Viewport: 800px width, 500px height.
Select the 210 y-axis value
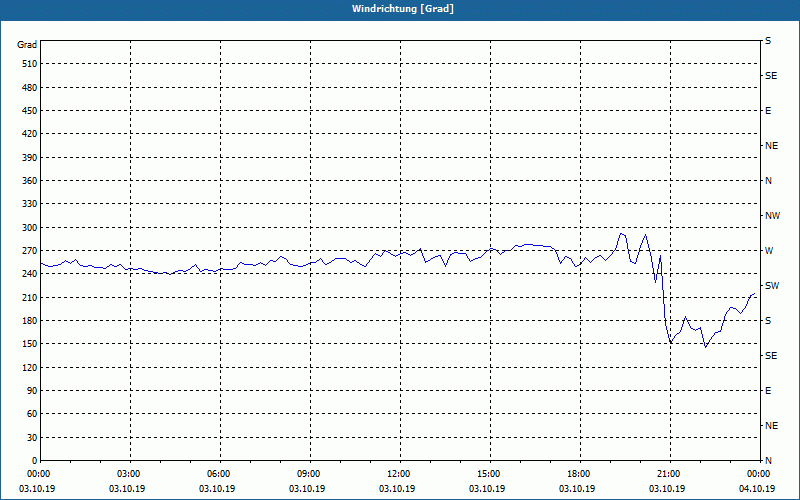(29, 297)
